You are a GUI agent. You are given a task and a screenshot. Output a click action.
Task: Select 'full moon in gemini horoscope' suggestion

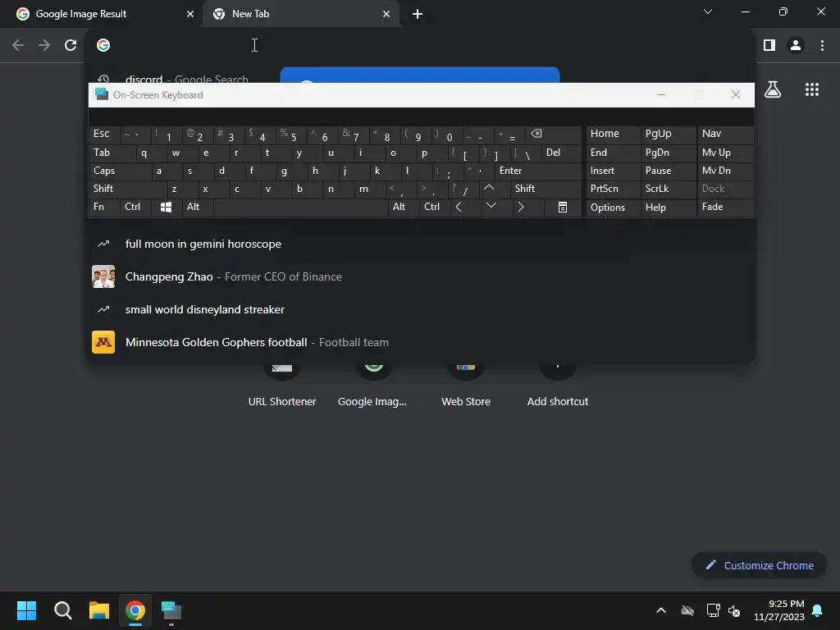pos(420,244)
